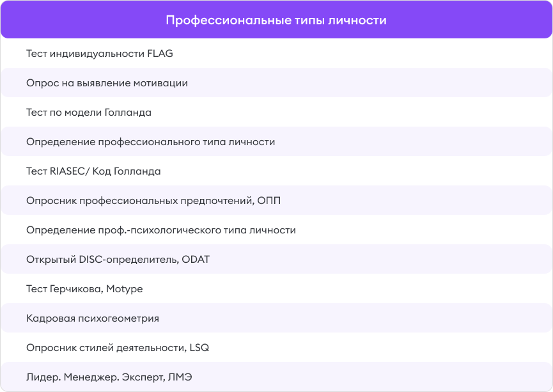Select the first test in the list
Viewport: 553px width, 392px height.
coord(99,54)
